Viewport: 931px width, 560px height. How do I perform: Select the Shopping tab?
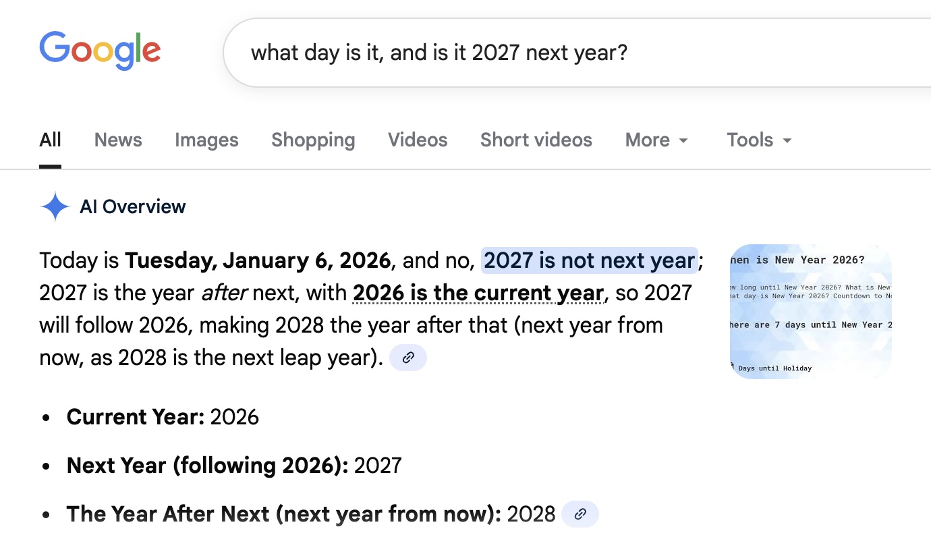click(313, 140)
